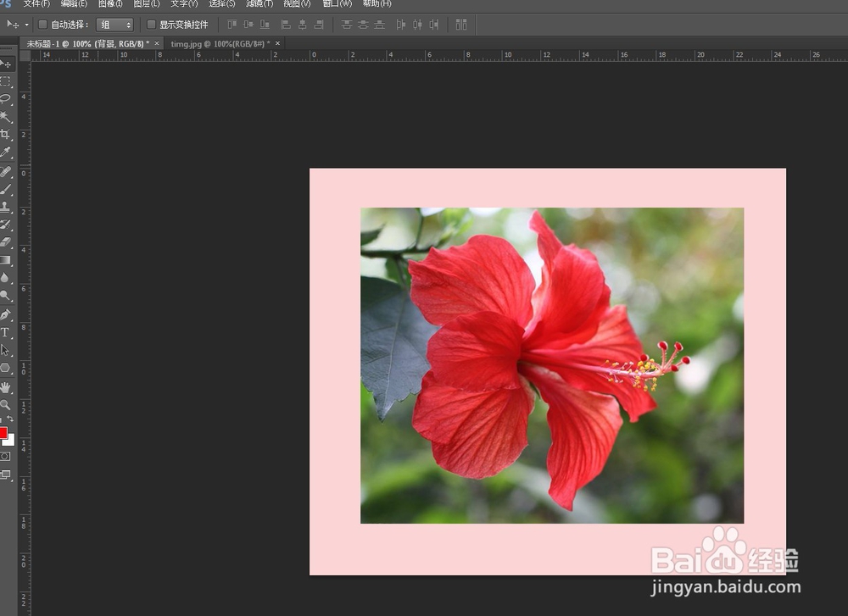Close the 未标题-1 document tab
Viewport: 848px width, 616px height.
tap(157, 43)
